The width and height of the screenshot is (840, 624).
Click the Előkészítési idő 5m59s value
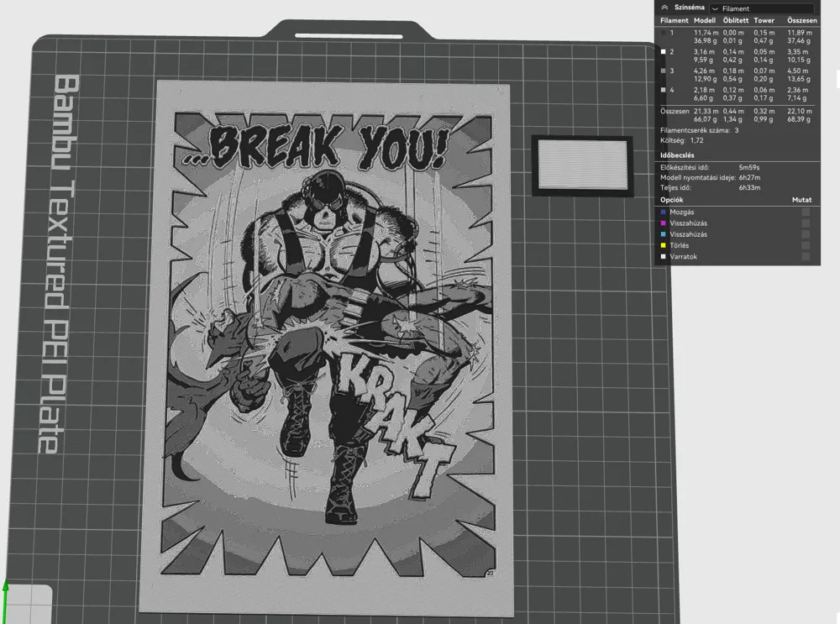coord(749,168)
